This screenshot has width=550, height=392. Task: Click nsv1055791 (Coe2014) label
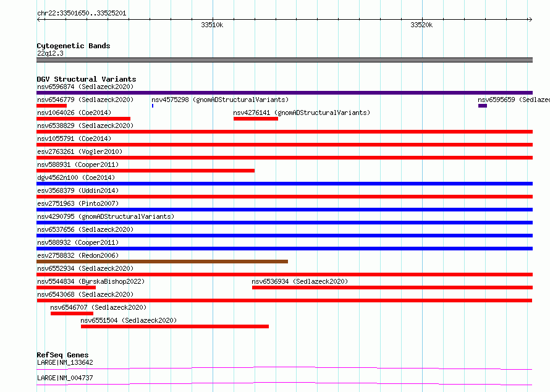coord(74,138)
